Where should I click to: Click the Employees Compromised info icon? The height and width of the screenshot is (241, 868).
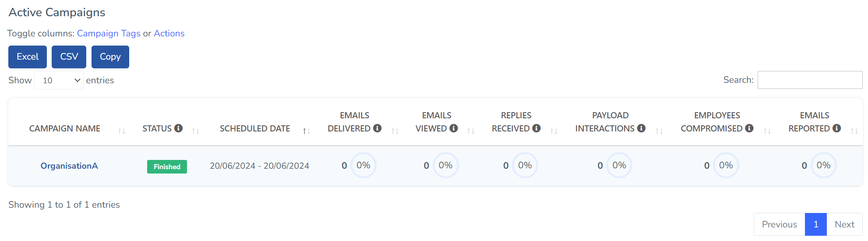click(749, 128)
